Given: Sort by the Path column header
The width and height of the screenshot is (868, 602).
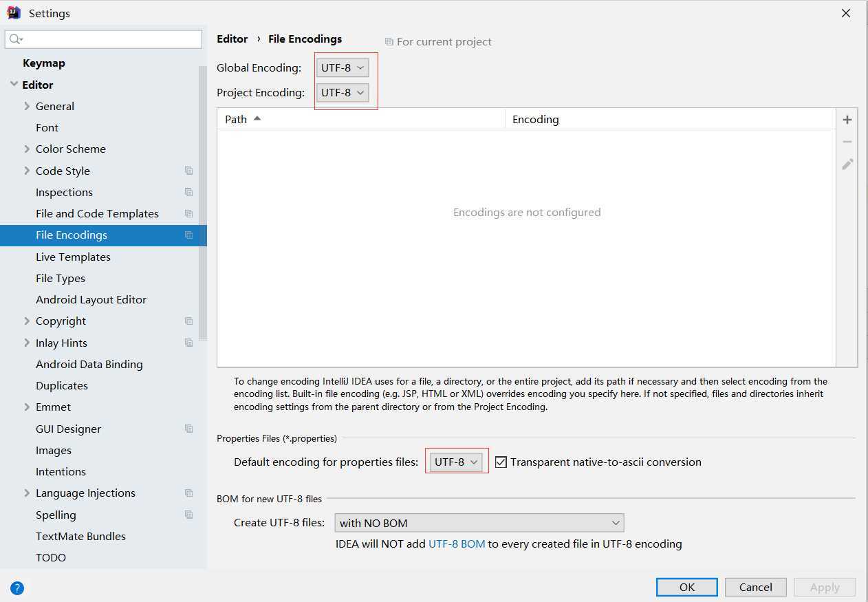Looking at the screenshot, I should click(361, 119).
